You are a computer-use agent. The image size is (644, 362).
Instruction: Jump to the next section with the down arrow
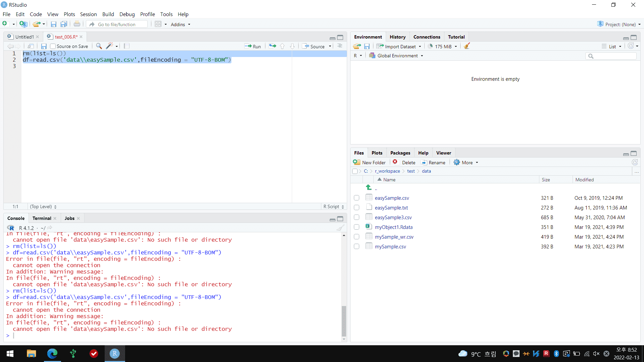(x=292, y=46)
